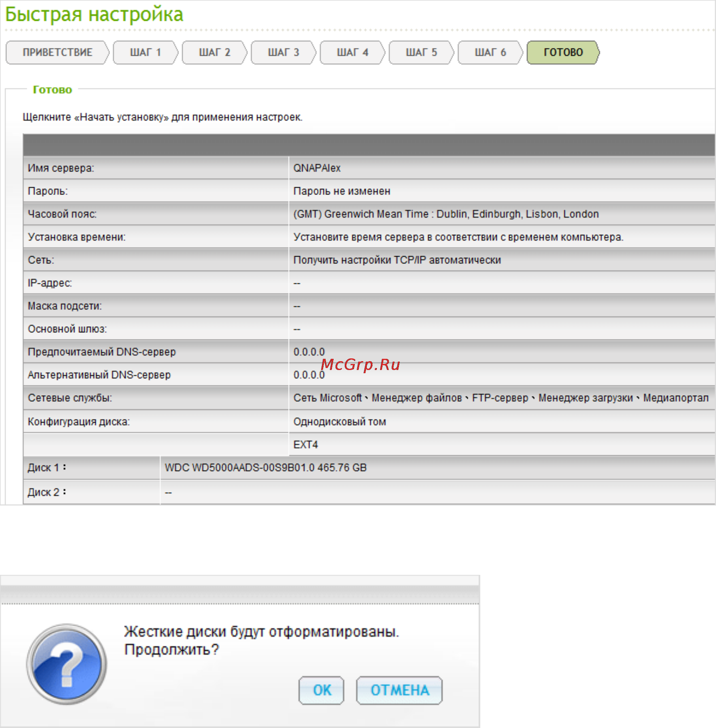Click the 'Конфигурация диска:' label
This screenshot has height=728, width=716.
point(79,422)
